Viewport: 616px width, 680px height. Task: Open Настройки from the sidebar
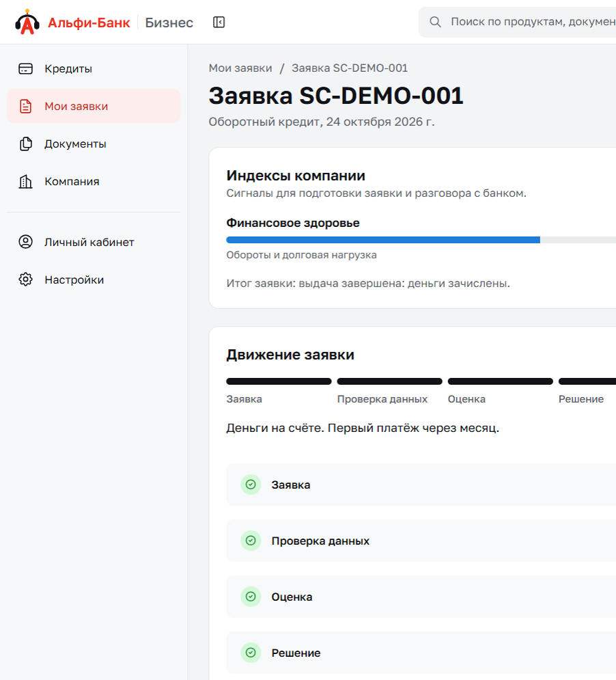[x=94, y=280]
